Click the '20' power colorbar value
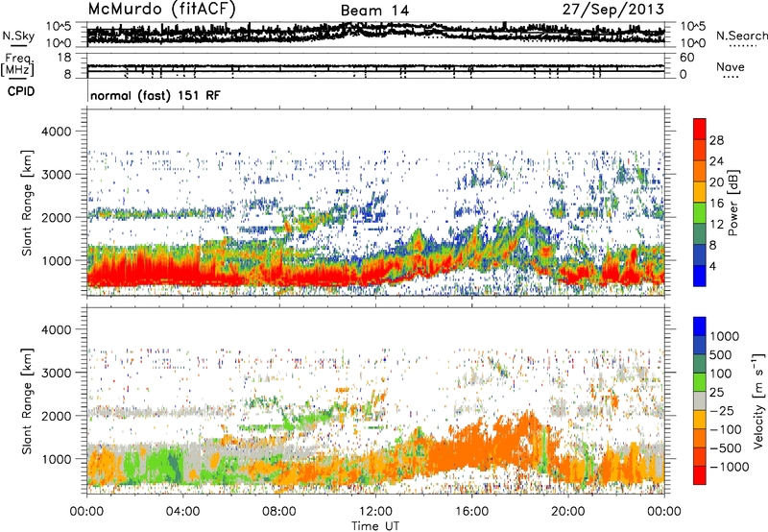This screenshot has height=532, width=768. (x=716, y=182)
